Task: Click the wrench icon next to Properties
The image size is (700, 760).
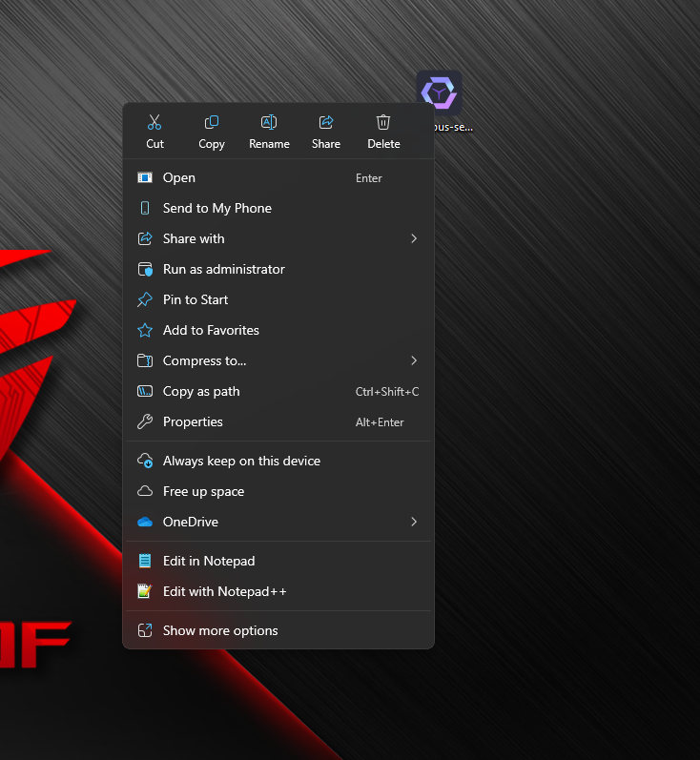Action: pyautogui.click(x=145, y=421)
